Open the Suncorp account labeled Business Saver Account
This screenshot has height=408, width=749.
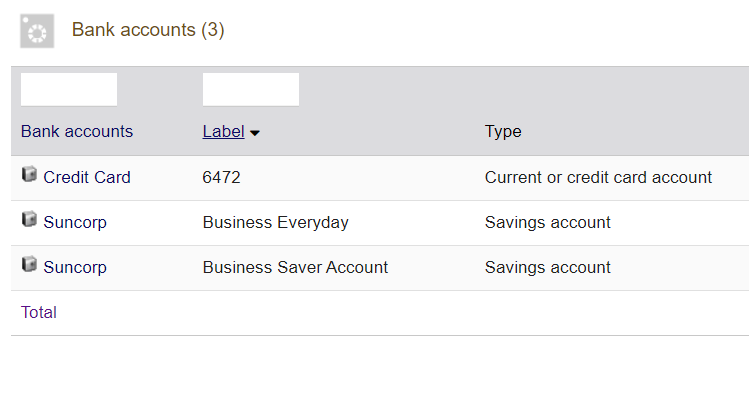[x=75, y=267]
